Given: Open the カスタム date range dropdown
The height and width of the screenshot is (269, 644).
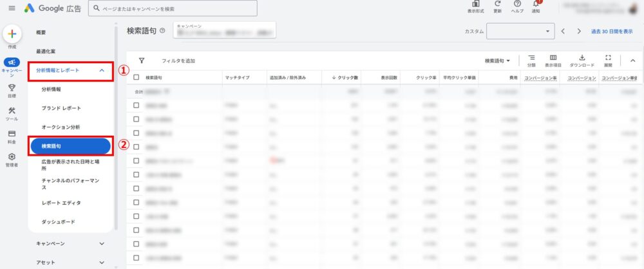Looking at the screenshot, I should [520, 32].
